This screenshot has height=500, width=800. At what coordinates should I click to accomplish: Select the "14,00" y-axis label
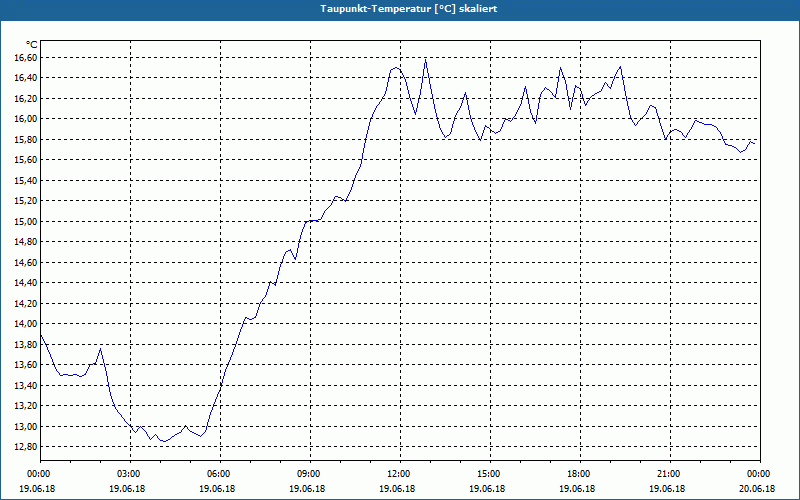tap(26, 324)
